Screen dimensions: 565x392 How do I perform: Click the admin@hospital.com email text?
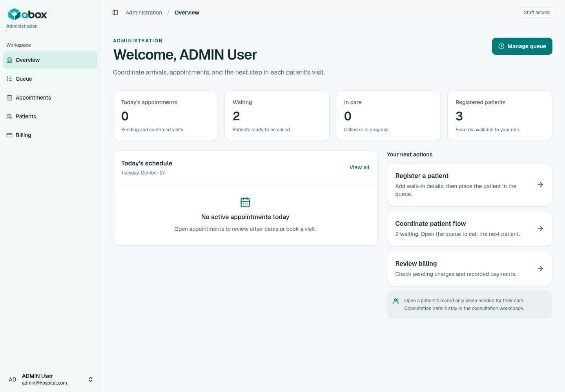tap(44, 383)
